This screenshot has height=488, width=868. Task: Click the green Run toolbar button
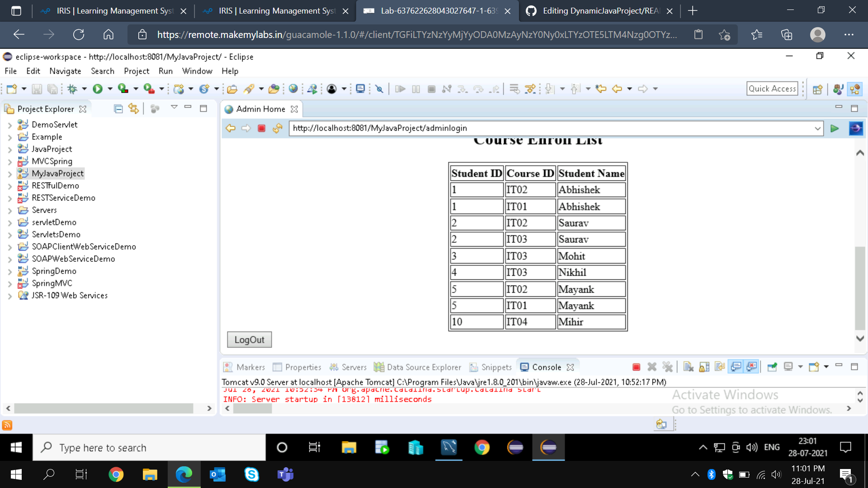click(x=98, y=89)
